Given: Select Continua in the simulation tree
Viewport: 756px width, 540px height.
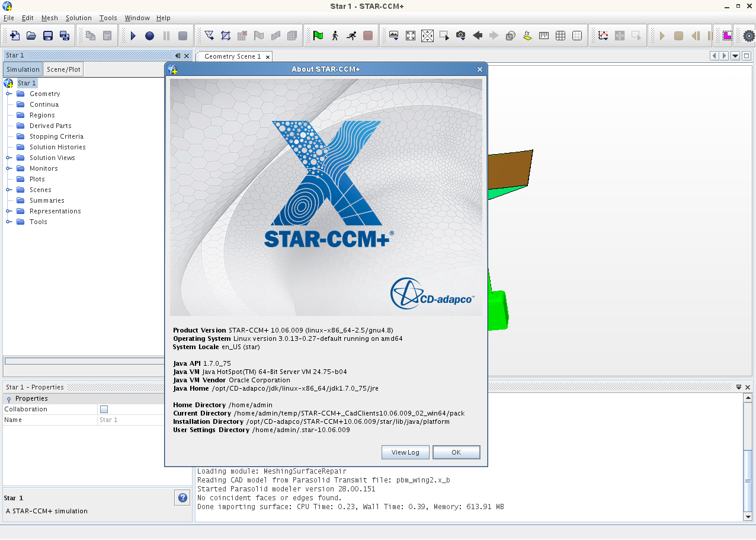Looking at the screenshot, I should tap(44, 104).
